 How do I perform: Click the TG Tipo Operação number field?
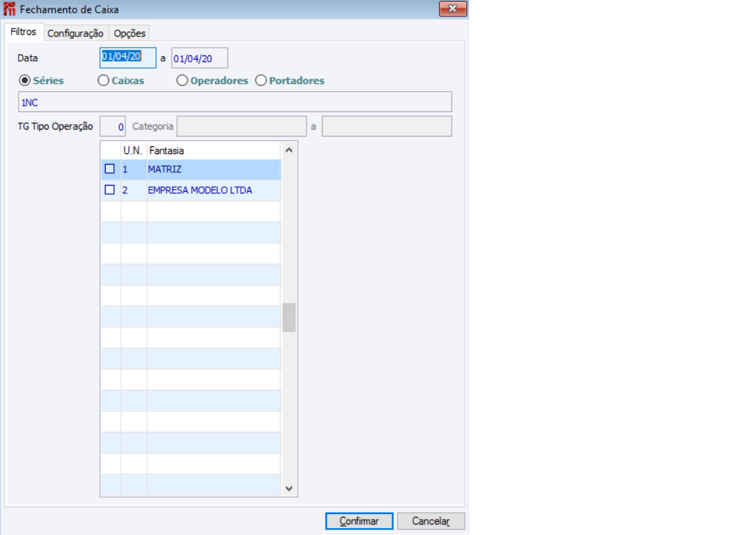pos(113,126)
